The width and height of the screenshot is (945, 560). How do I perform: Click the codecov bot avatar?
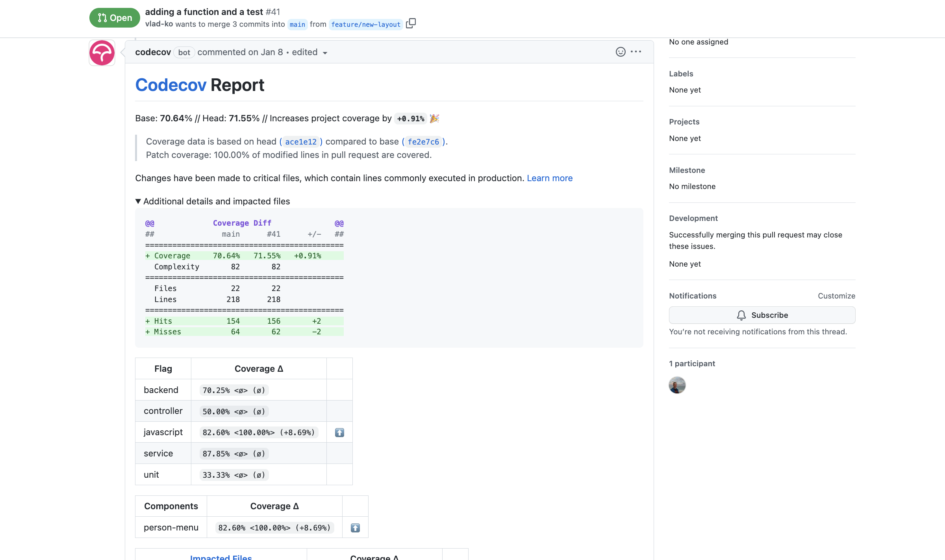pyautogui.click(x=102, y=52)
